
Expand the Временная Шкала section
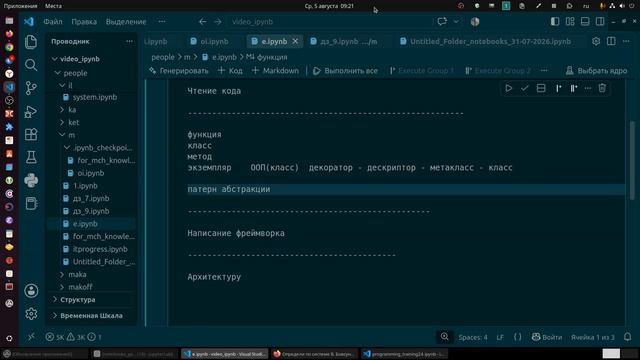point(92,316)
